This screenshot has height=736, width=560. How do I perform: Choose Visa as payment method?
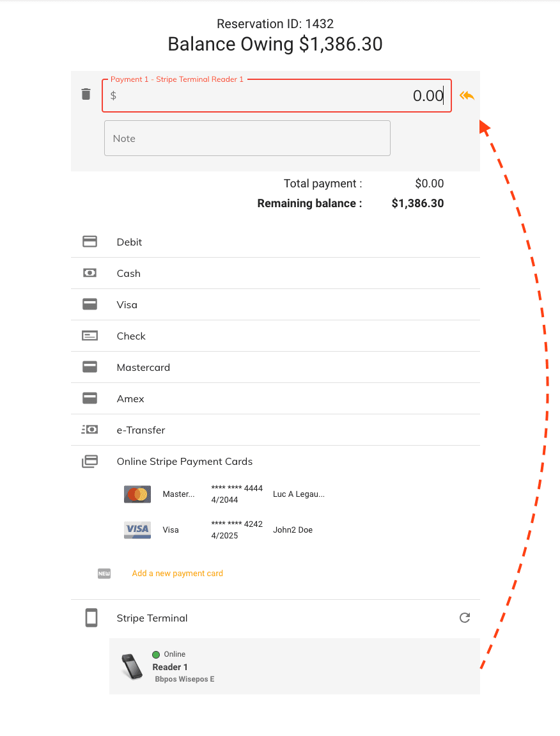[x=276, y=304]
